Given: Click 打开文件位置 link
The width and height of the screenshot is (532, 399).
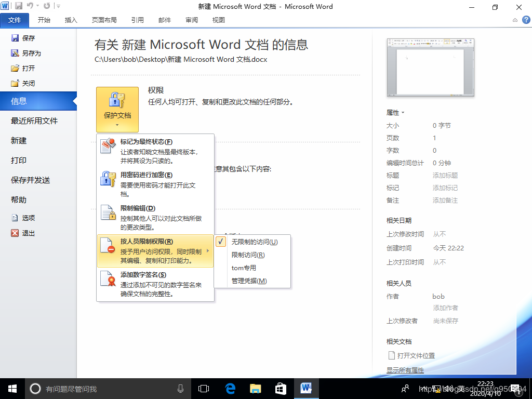Looking at the screenshot, I should click(x=411, y=355).
